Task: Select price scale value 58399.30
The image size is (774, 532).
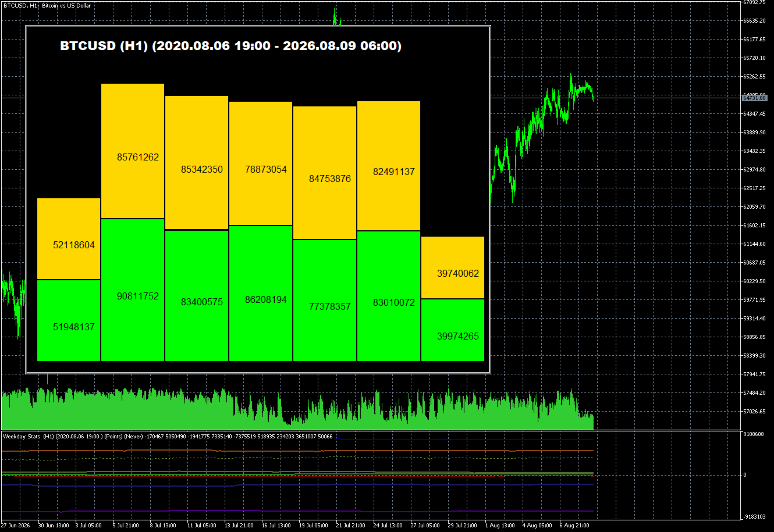Action: [x=754, y=356]
